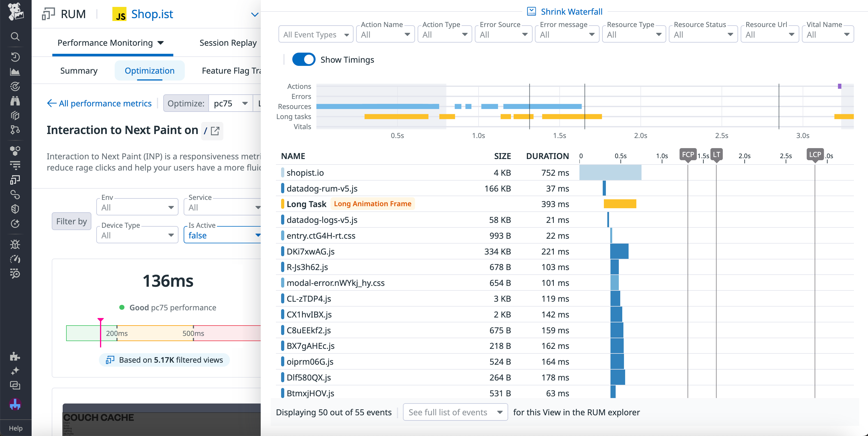The height and width of the screenshot is (436, 868).
Task: Switch to the Summary tab
Action: [79, 70]
